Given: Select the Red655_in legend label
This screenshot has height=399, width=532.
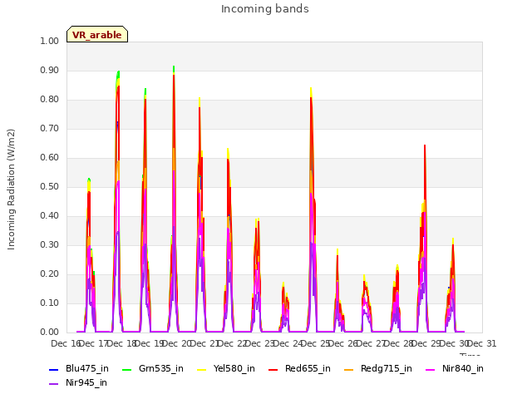Looking at the screenshot, I should (308, 369).
